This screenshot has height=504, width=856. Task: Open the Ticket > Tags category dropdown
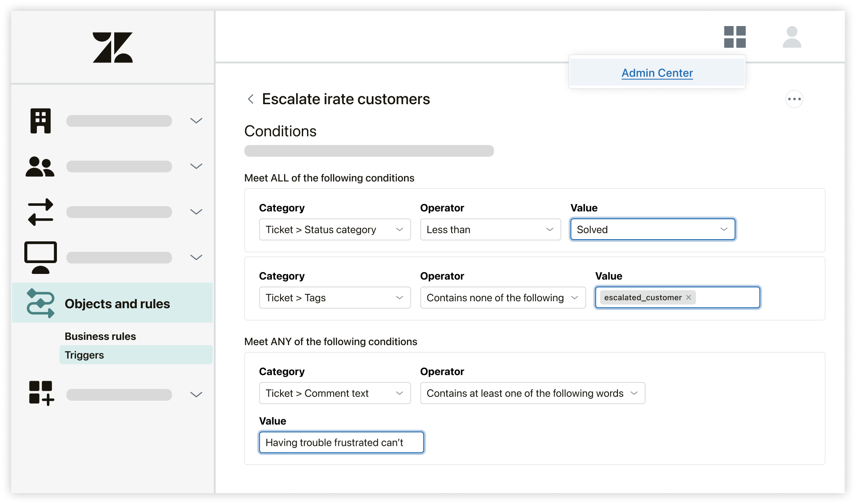point(335,298)
